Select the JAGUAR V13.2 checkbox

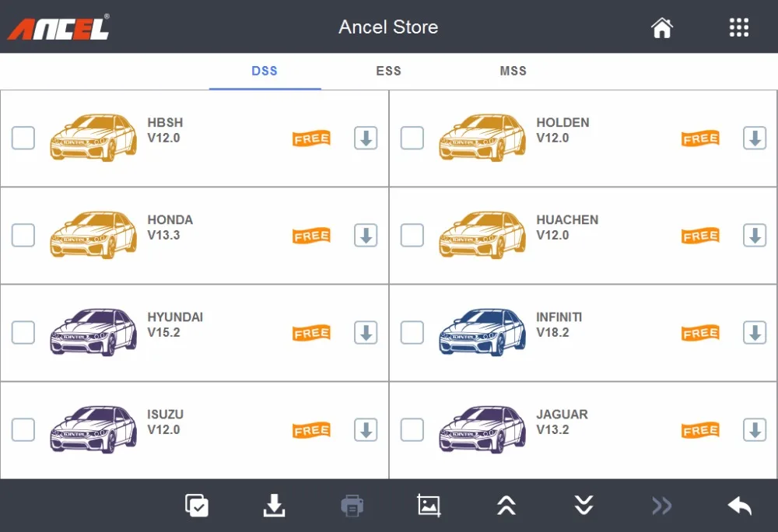tap(412, 429)
